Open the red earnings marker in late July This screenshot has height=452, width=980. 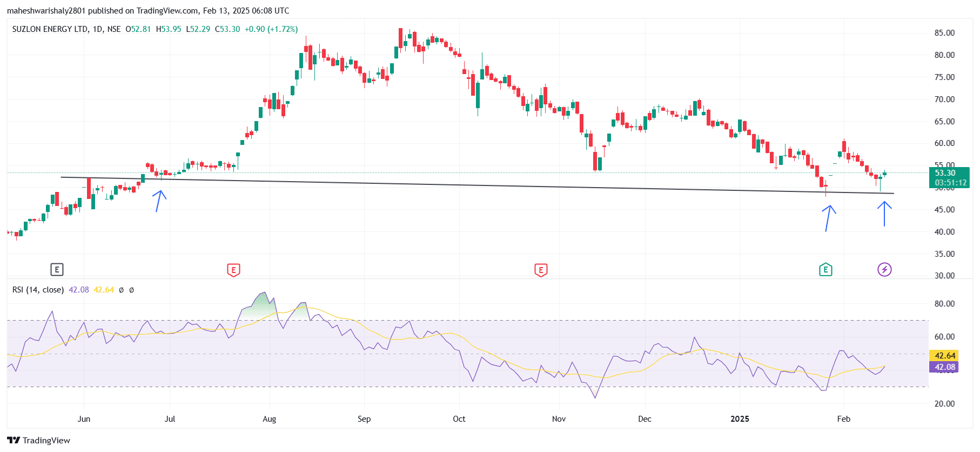point(233,270)
